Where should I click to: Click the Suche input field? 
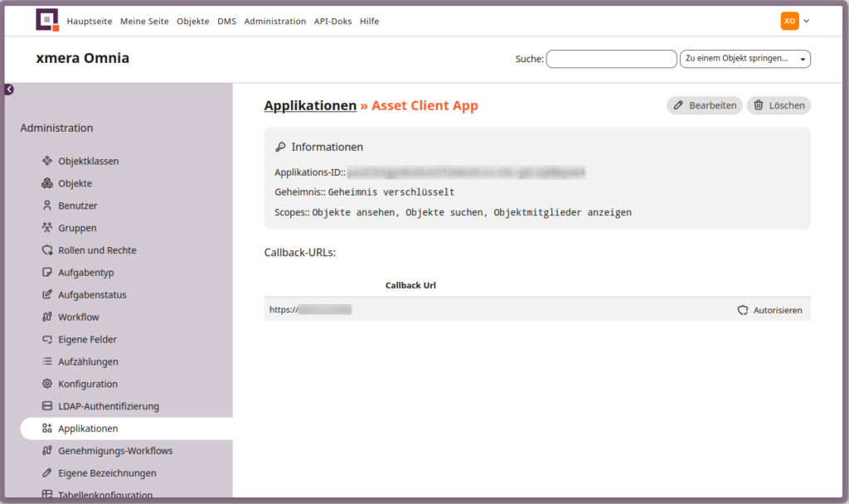[611, 59]
